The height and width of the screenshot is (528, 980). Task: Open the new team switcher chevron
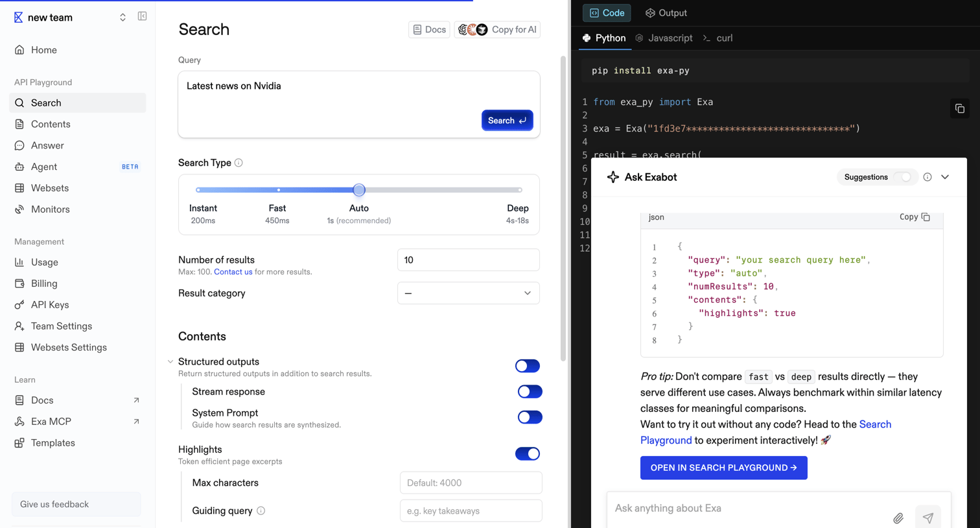[122, 18]
